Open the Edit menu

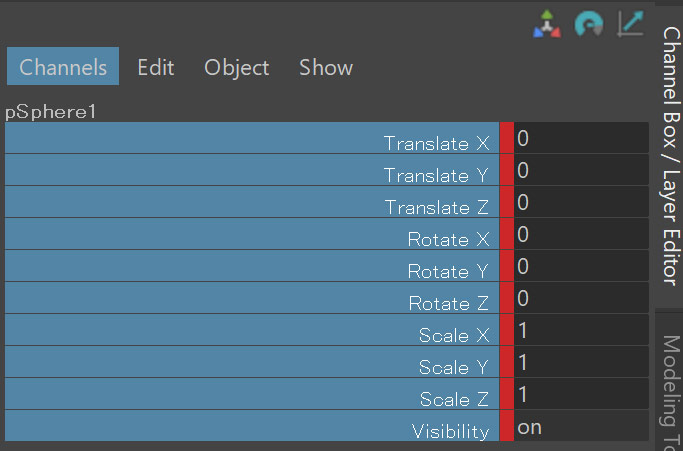[x=155, y=67]
